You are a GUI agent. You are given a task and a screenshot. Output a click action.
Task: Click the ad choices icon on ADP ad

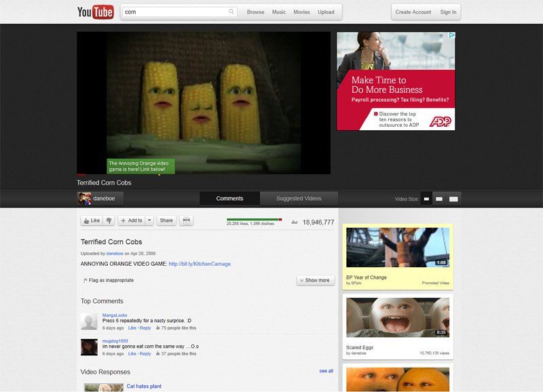(451, 35)
